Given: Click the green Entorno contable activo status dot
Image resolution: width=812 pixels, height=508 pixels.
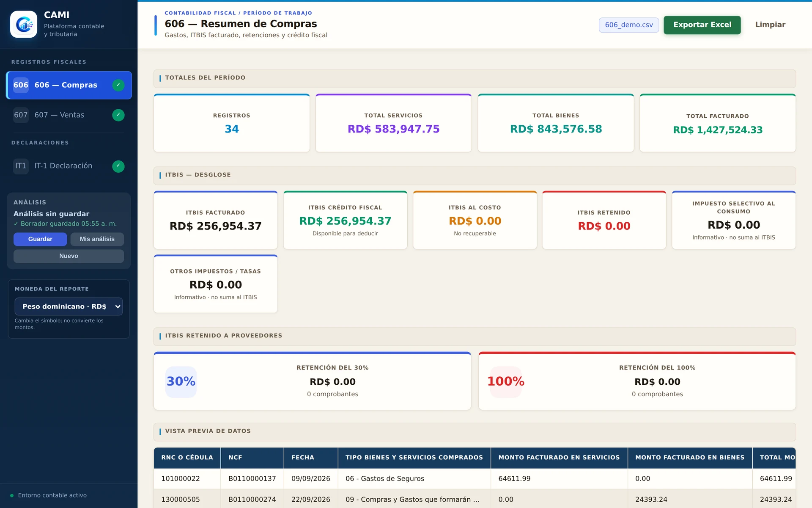Looking at the screenshot, I should [12, 496].
